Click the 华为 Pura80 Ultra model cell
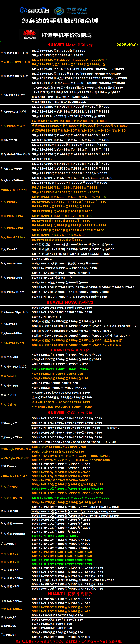 click(13, 237)
